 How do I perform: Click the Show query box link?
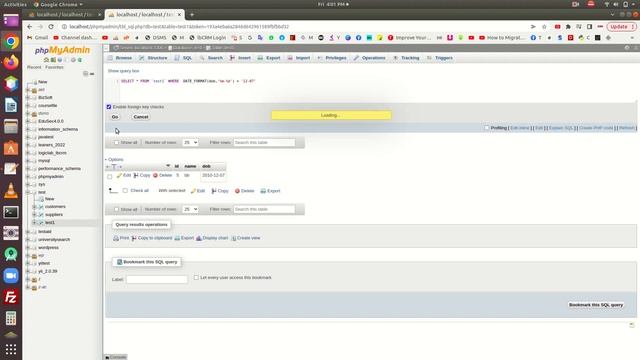click(124, 71)
